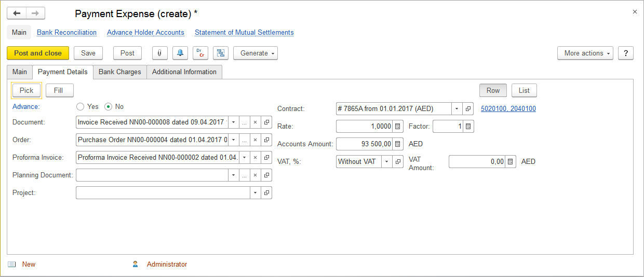This screenshot has height=277, width=644.
Task: Open the Generate dropdown menu
Action: (255, 53)
